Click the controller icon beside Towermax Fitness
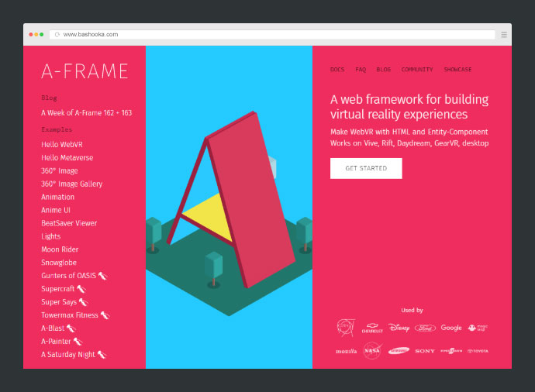This screenshot has width=535, height=392. (105, 315)
